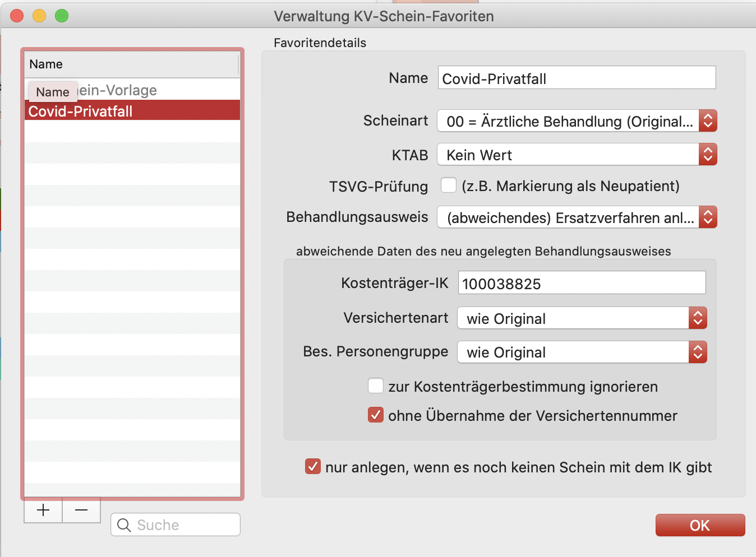Image resolution: width=756 pixels, height=557 pixels.
Task: Confirm with the OK button
Action: tap(700, 525)
